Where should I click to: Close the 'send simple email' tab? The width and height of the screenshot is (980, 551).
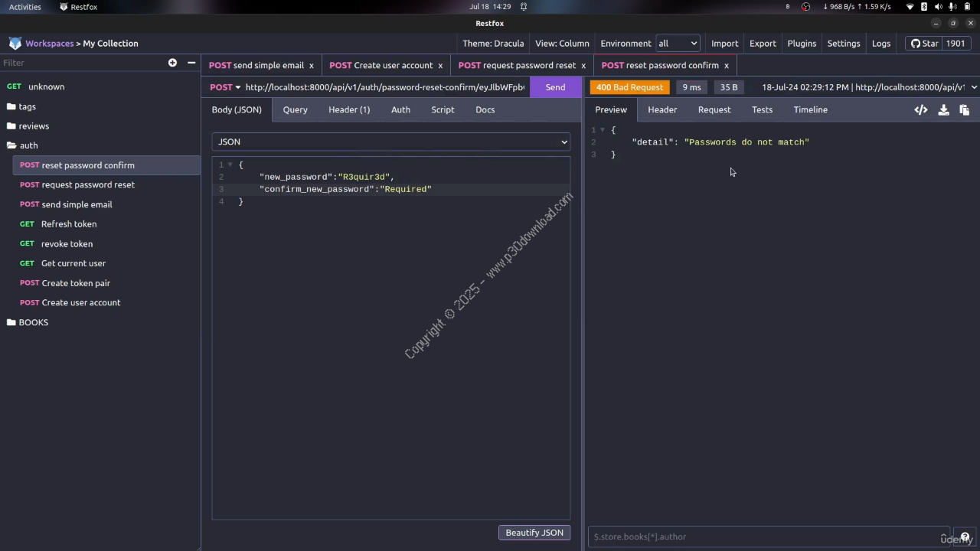click(x=312, y=66)
